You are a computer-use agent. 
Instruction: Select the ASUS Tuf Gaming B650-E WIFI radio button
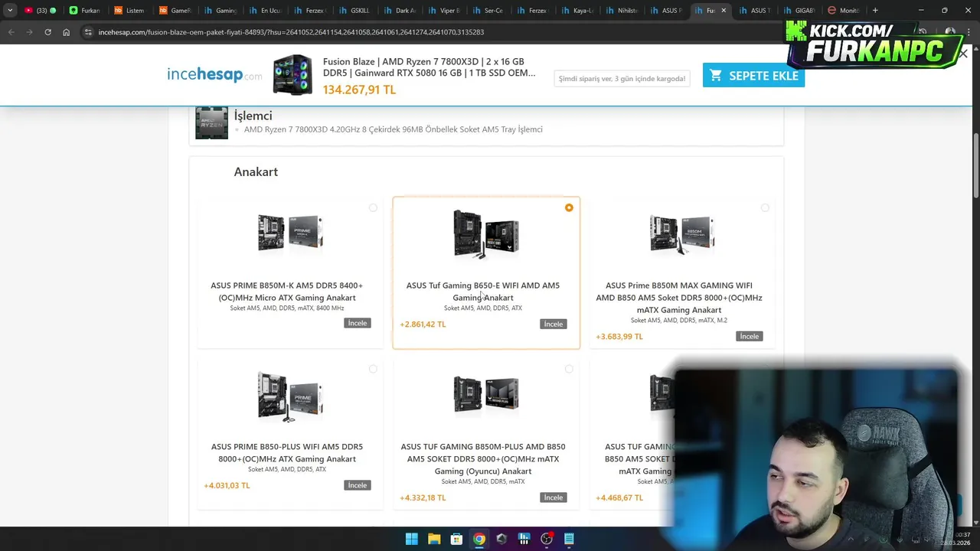point(569,207)
